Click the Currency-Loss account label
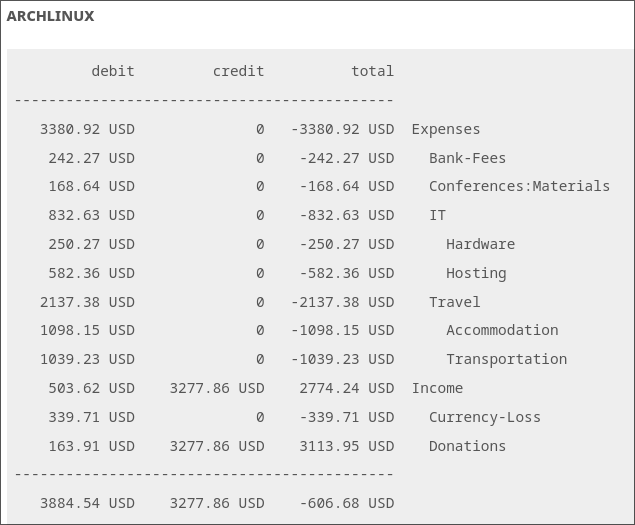This screenshot has height=525, width=635. click(485, 417)
